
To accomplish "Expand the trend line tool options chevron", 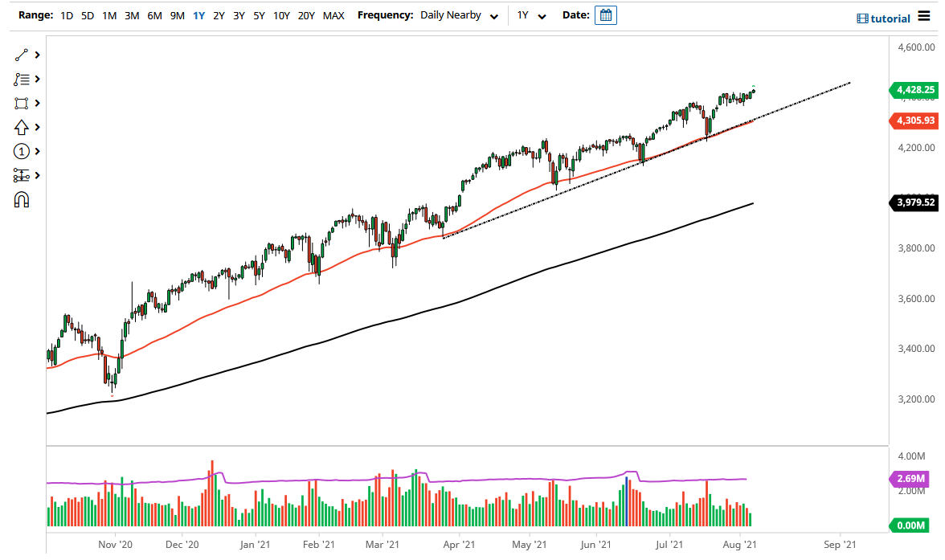I will click(x=36, y=55).
